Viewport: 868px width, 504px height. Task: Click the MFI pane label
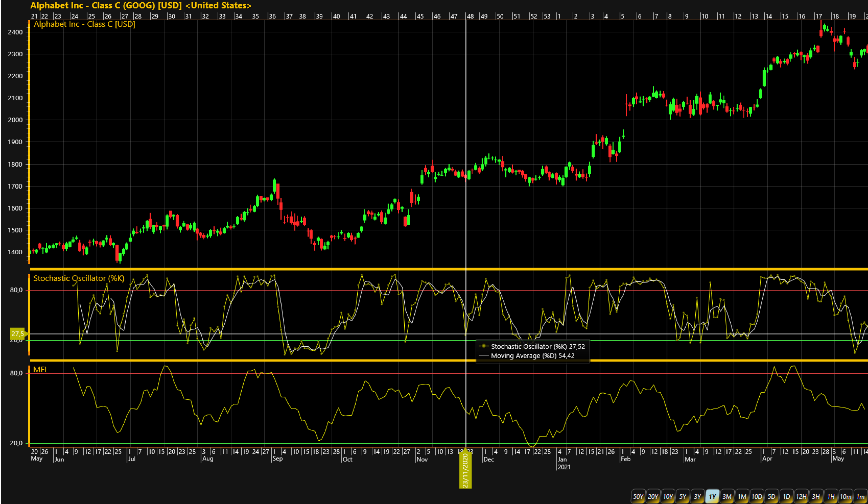40,369
